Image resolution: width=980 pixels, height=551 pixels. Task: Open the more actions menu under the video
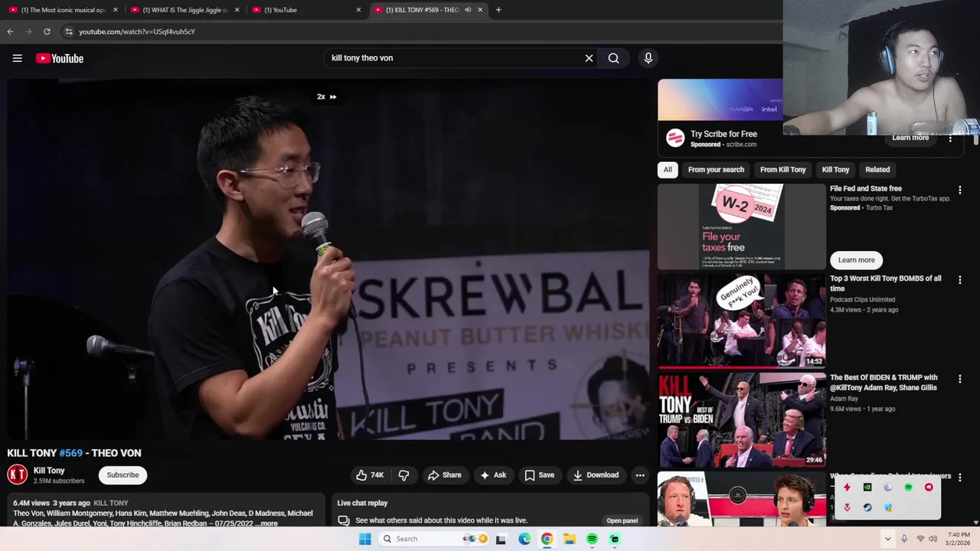640,475
